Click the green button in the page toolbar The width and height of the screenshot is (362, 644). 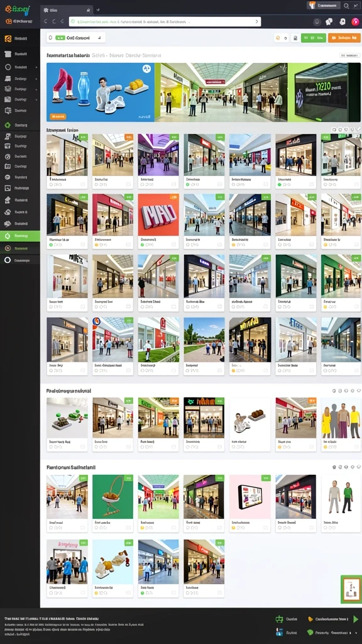click(314, 38)
